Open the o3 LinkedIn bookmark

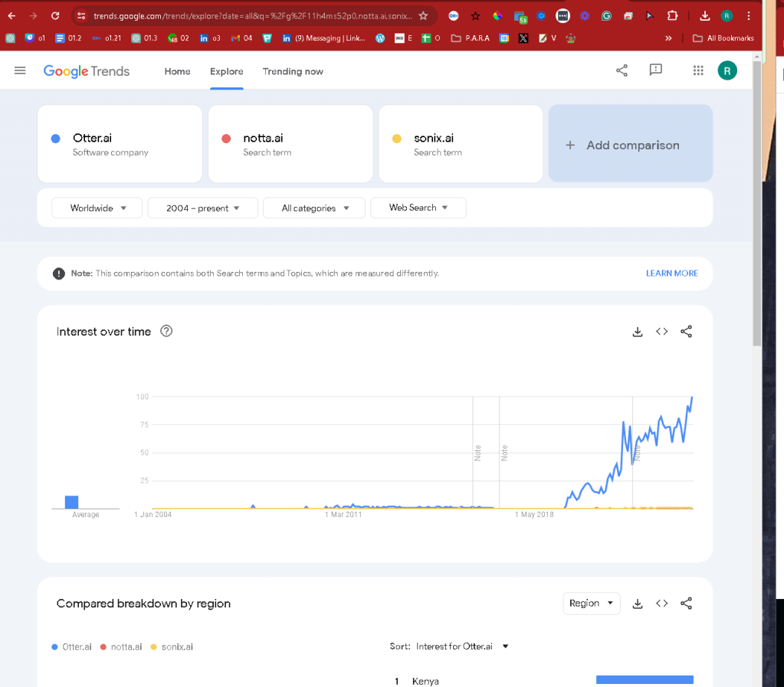(210, 38)
